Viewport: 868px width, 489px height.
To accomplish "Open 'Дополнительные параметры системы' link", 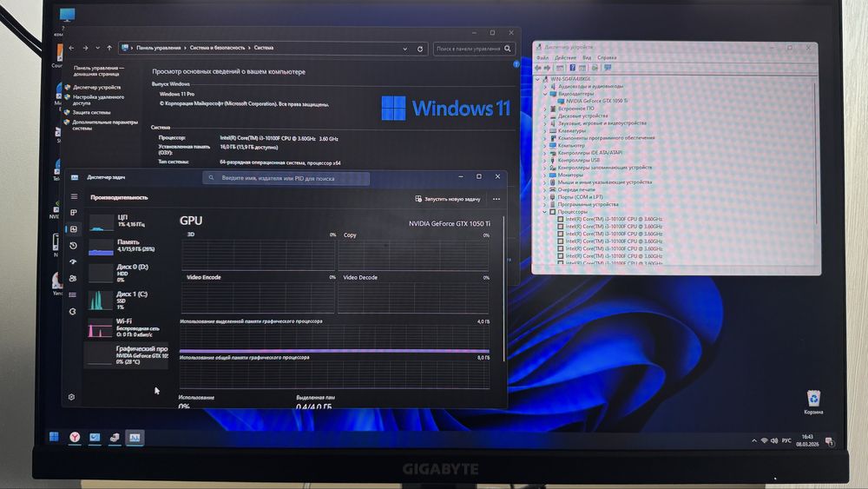I will pos(105,124).
